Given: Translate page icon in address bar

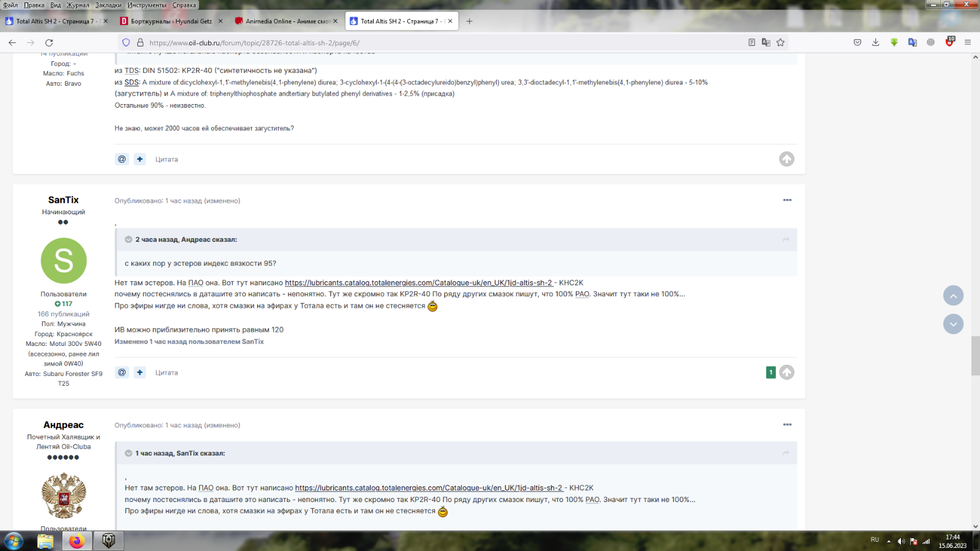Looking at the screenshot, I should [766, 43].
